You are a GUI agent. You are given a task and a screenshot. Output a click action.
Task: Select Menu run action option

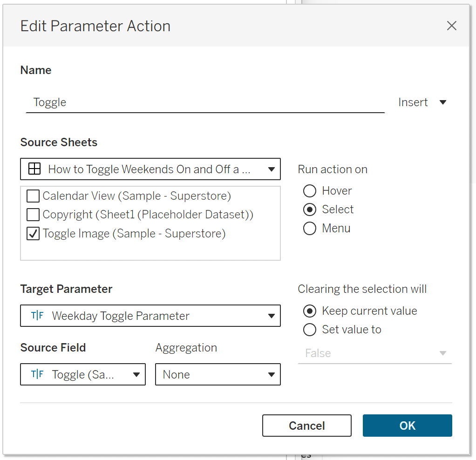click(310, 228)
